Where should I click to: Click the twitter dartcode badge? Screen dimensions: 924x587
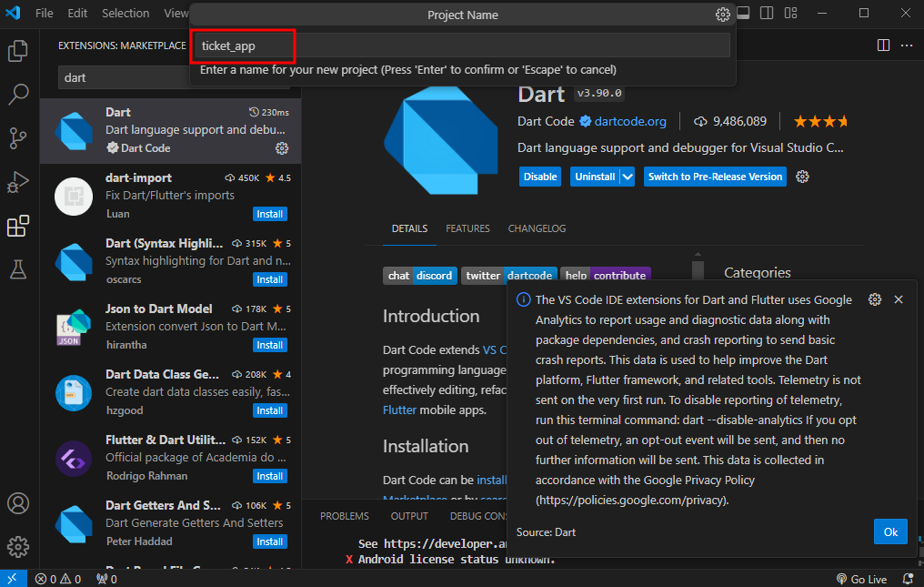coord(509,276)
